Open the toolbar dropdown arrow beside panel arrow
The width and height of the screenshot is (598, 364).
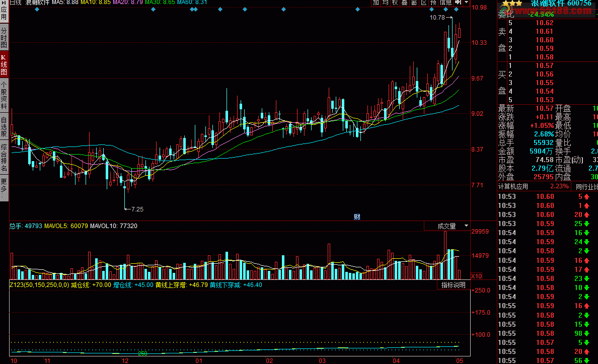click(467, 3)
